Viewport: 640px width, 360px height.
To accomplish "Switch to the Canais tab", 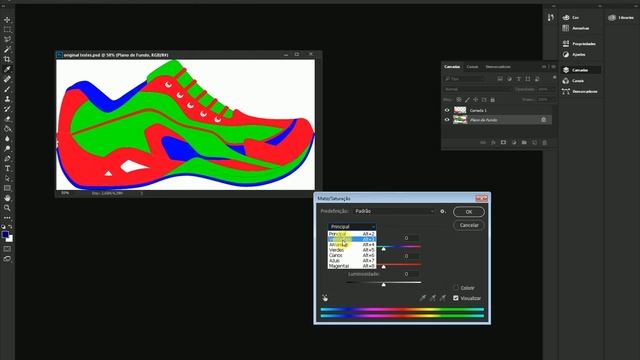I will 472,67.
